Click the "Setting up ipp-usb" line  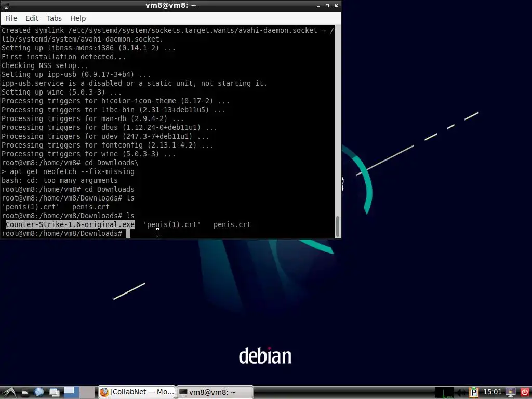76,75
